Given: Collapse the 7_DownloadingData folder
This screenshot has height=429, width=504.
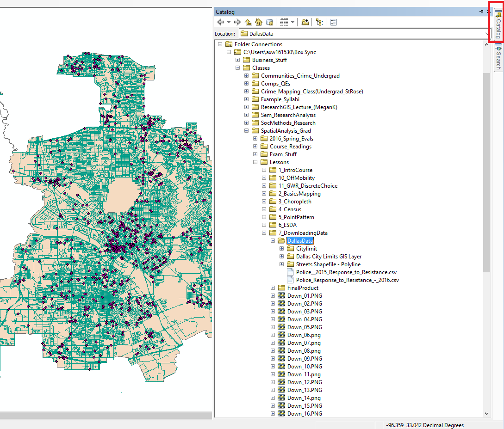Looking at the screenshot, I should pos(264,233).
